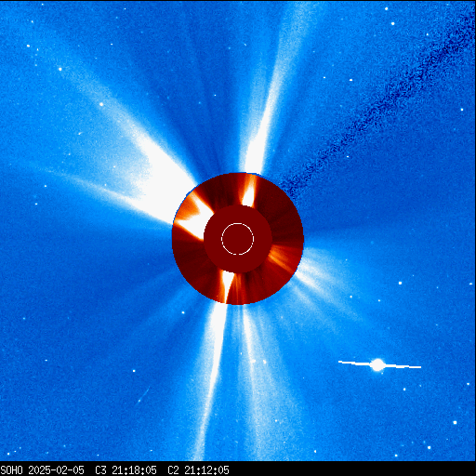This screenshot has width=476, height=476.
Task: Select the faint diagonal streak lower-left
Action: point(142,396)
